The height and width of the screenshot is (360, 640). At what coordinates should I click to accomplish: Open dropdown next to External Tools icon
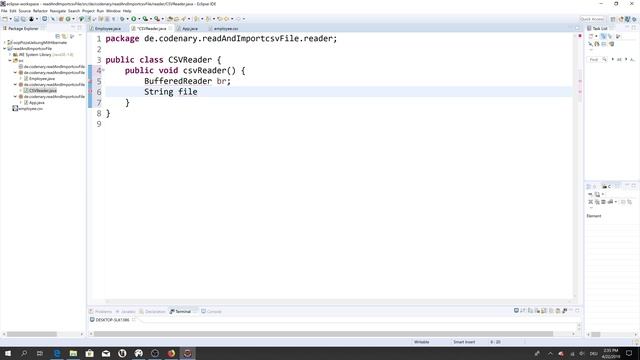point(162,19)
